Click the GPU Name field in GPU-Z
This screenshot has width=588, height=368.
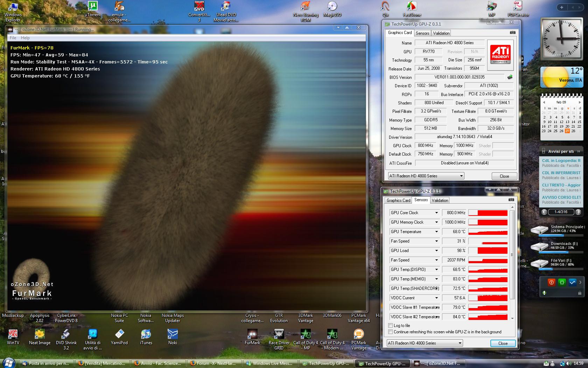point(450,43)
